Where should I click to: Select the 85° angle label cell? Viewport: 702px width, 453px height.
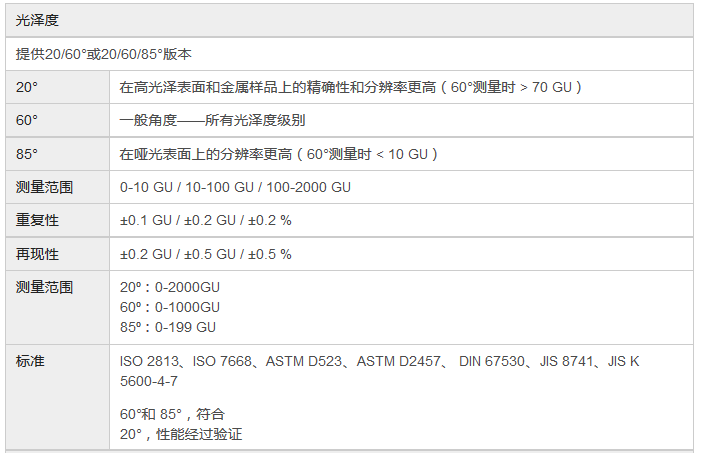click(x=27, y=153)
